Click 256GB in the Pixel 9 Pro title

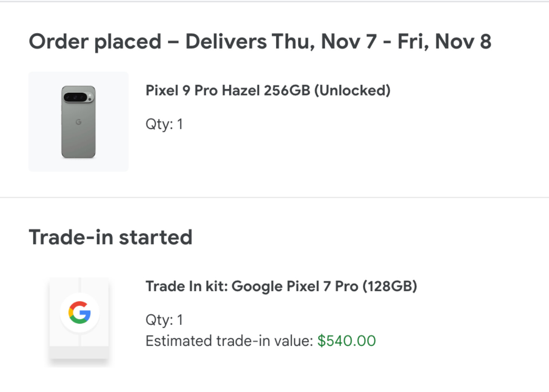pyautogui.click(x=286, y=91)
